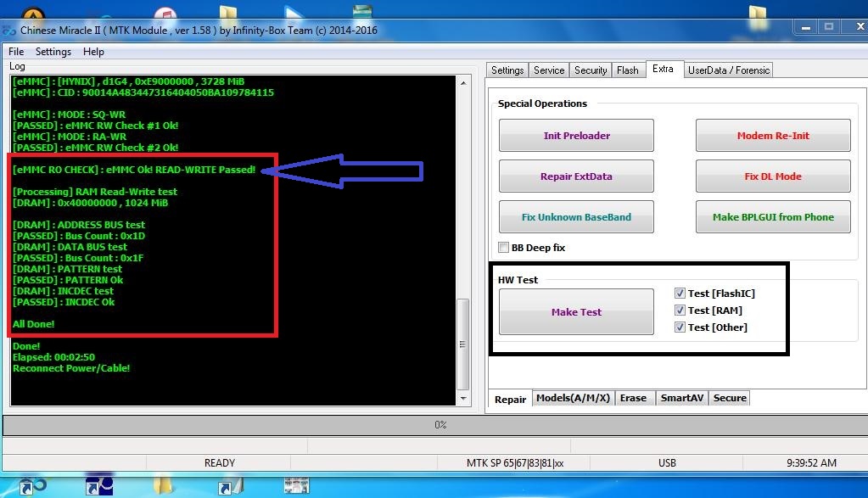This screenshot has width=868, height=498.
Task: Click '[PASSED] : PATTERN Ok' log line
Action: coord(68,280)
